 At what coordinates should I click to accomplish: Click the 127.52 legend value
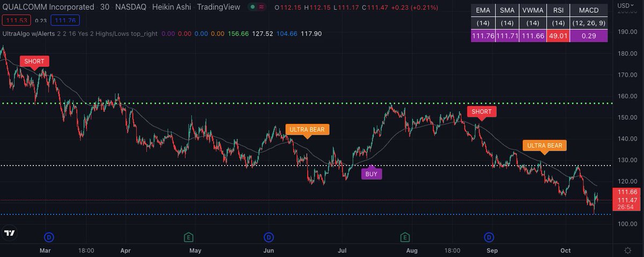click(x=264, y=33)
